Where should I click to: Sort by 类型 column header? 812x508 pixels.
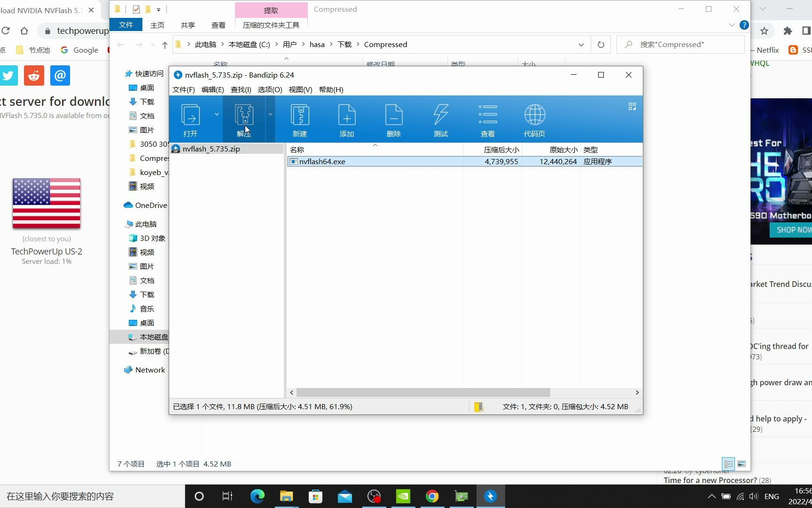click(x=611, y=150)
